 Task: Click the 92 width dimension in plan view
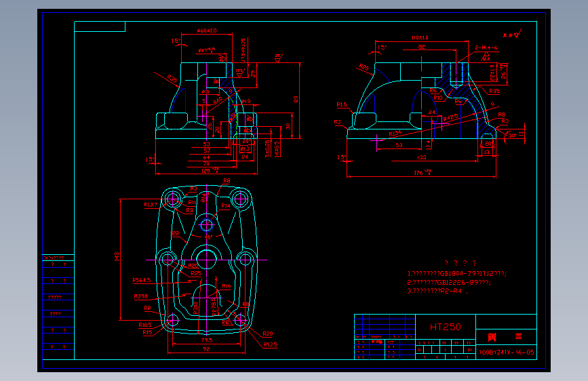coord(206,349)
